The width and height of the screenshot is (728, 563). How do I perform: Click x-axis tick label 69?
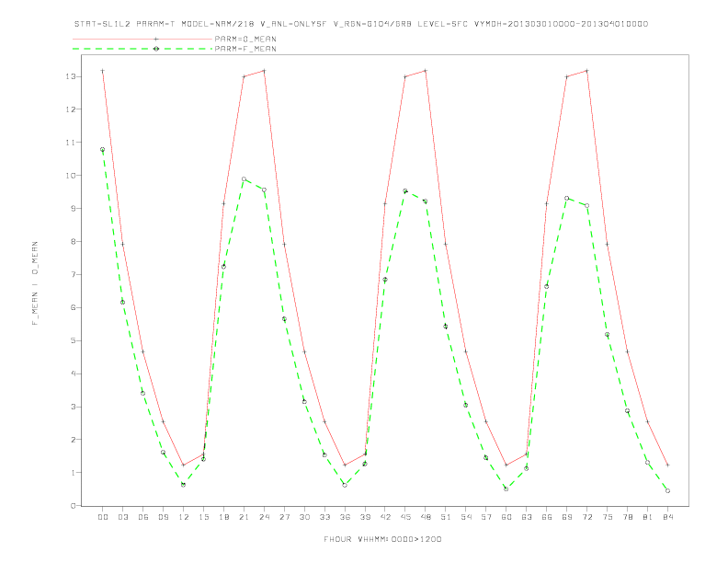567,517
